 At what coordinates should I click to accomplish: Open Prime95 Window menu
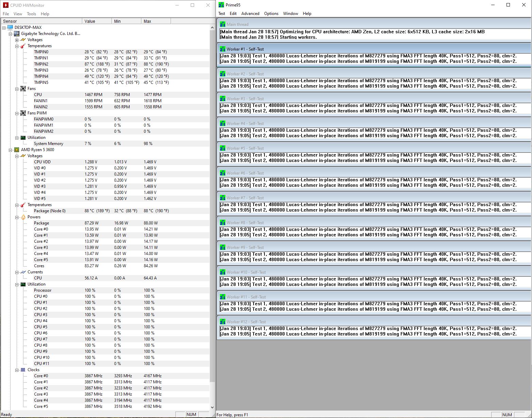click(291, 14)
